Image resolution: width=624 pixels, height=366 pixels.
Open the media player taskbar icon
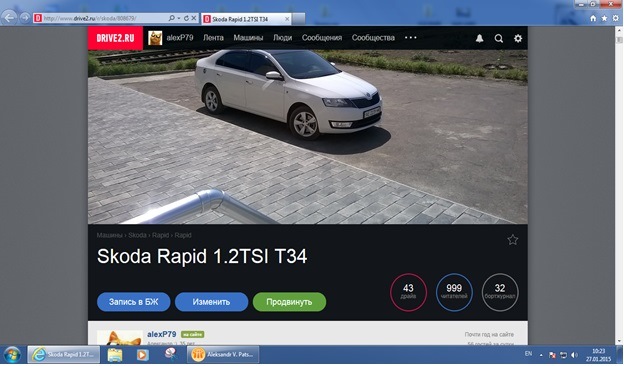pyautogui.click(x=142, y=354)
